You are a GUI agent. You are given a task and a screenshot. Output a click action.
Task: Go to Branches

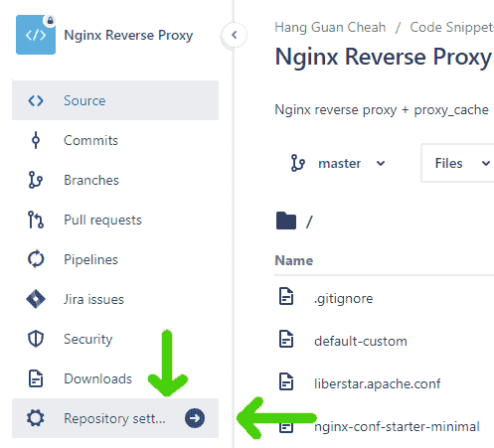click(x=115, y=180)
